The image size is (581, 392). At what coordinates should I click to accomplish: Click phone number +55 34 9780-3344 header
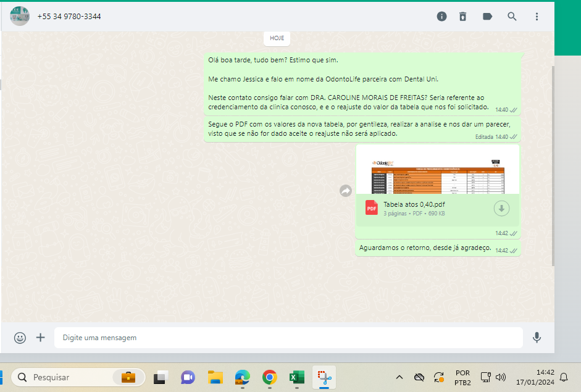pos(69,17)
